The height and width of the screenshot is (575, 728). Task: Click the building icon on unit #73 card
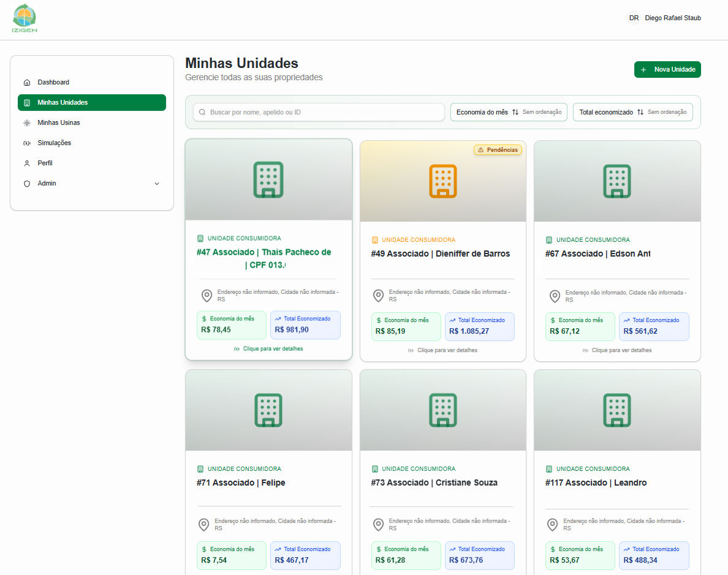coord(442,410)
